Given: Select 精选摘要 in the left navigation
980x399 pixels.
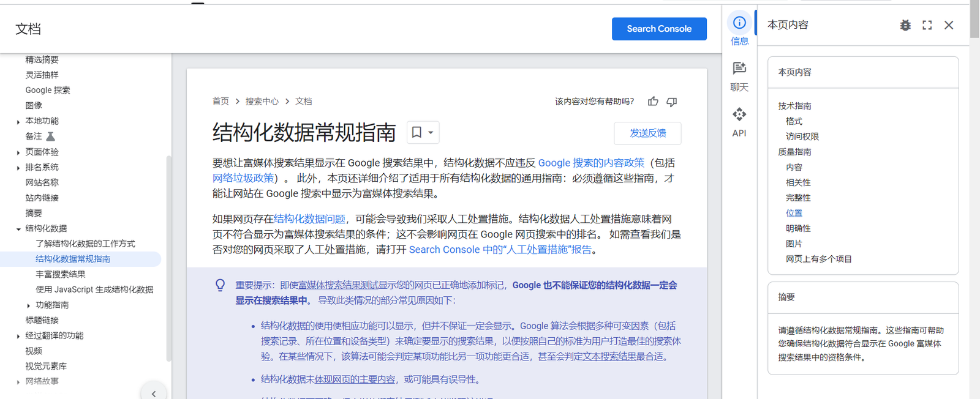Looking at the screenshot, I should tap(42, 60).
